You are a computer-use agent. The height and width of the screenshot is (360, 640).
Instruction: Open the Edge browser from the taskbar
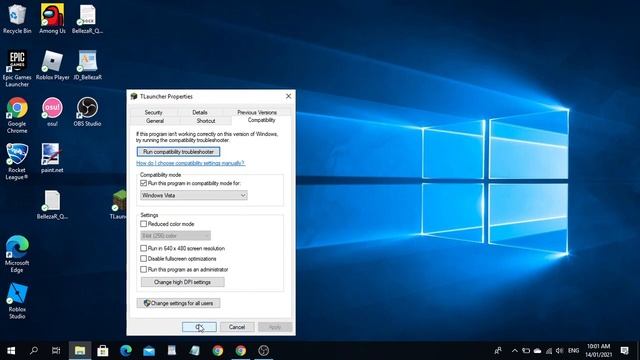point(126,351)
